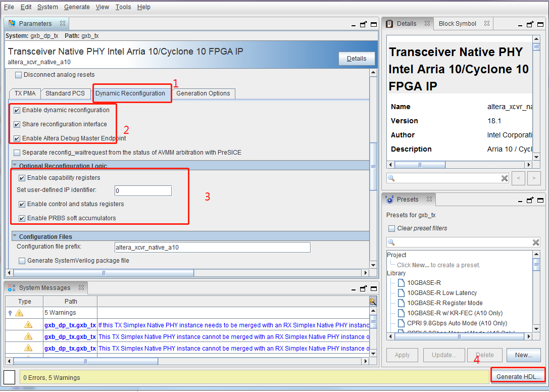
Task: Maximize the Presets panel
Action: tap(540, 201)
